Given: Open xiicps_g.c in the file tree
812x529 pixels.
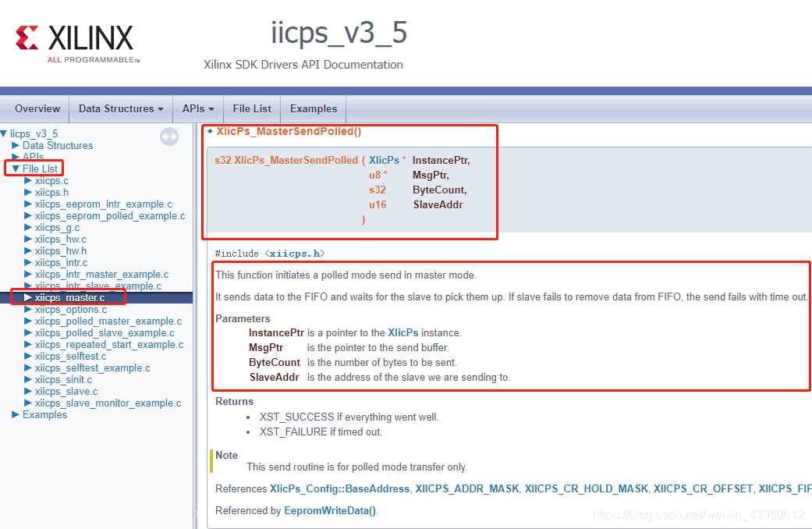Looking at the screenshot, I should click(57, 228).
